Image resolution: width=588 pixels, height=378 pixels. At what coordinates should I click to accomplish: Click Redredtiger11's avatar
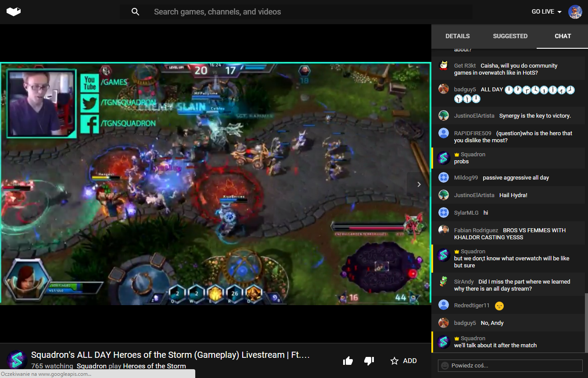(444, 305)
